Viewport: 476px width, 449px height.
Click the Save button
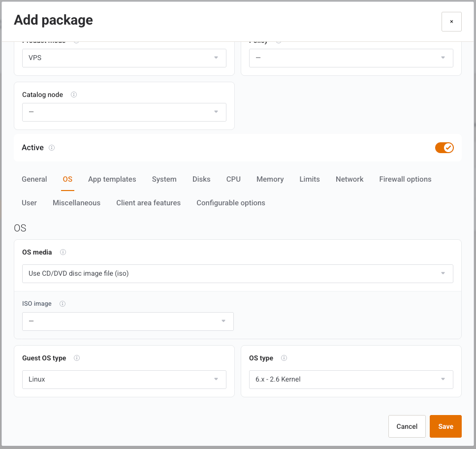coord(445,426)
